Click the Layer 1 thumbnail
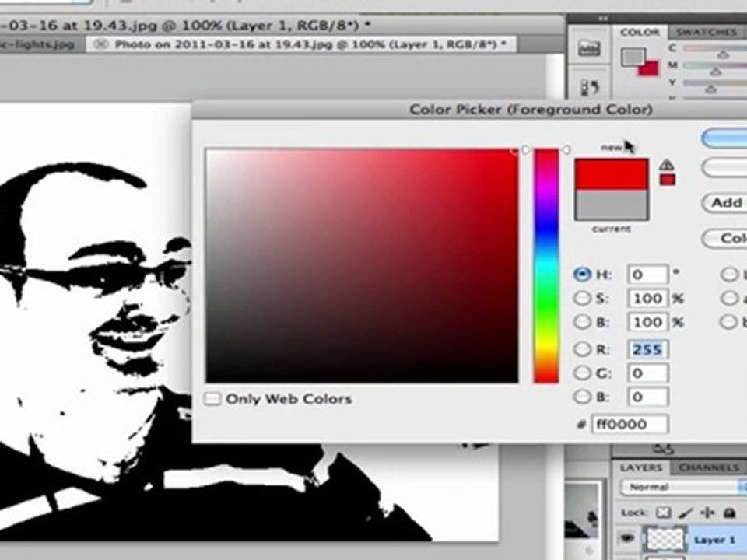The image size is (747, 560). (x=665, y=540)
